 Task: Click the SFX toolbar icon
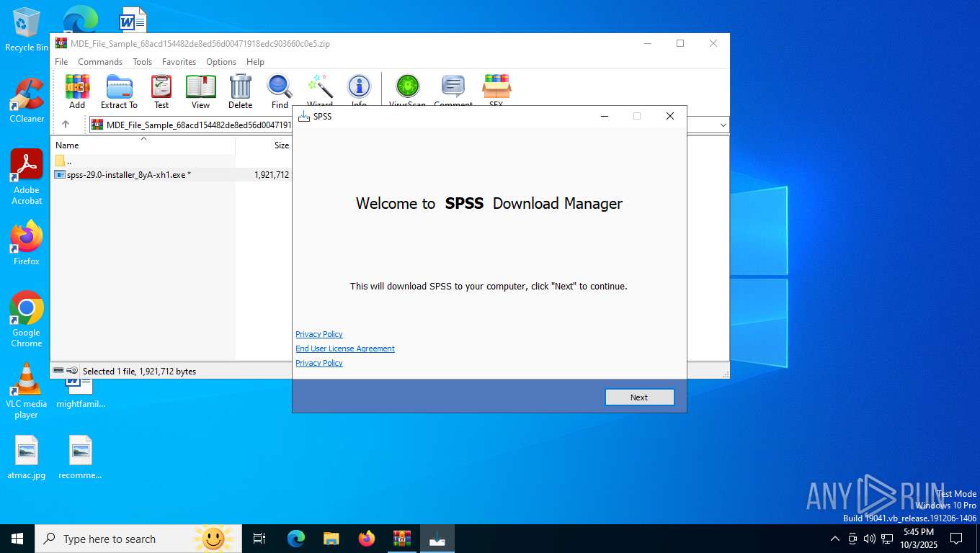click(496, 89)
